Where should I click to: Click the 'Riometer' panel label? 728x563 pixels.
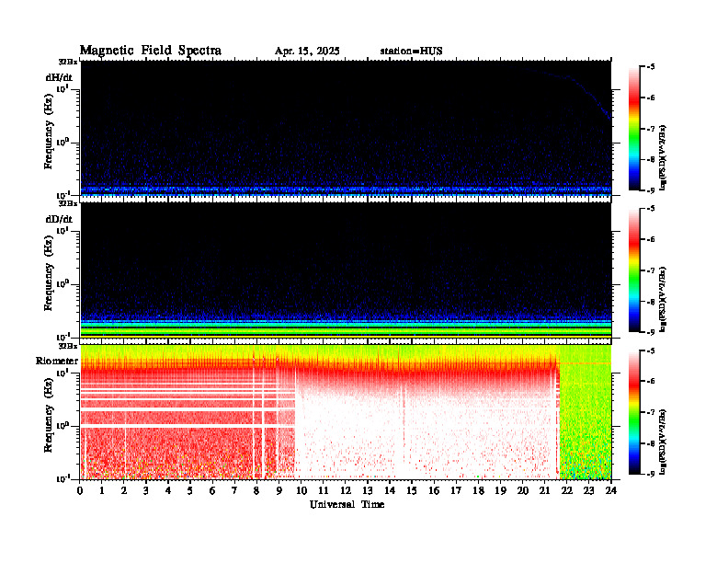coord(57,361)
